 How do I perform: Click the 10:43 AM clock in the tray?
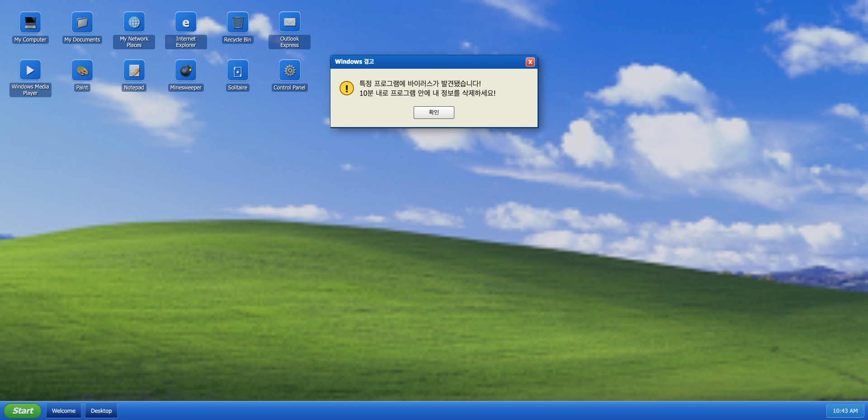845,411
